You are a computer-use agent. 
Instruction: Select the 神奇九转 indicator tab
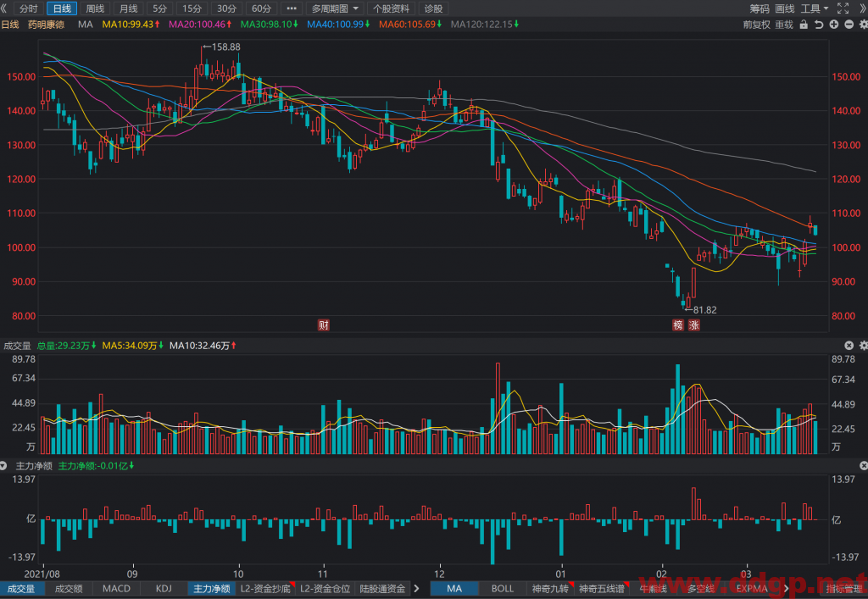[550, 589]
